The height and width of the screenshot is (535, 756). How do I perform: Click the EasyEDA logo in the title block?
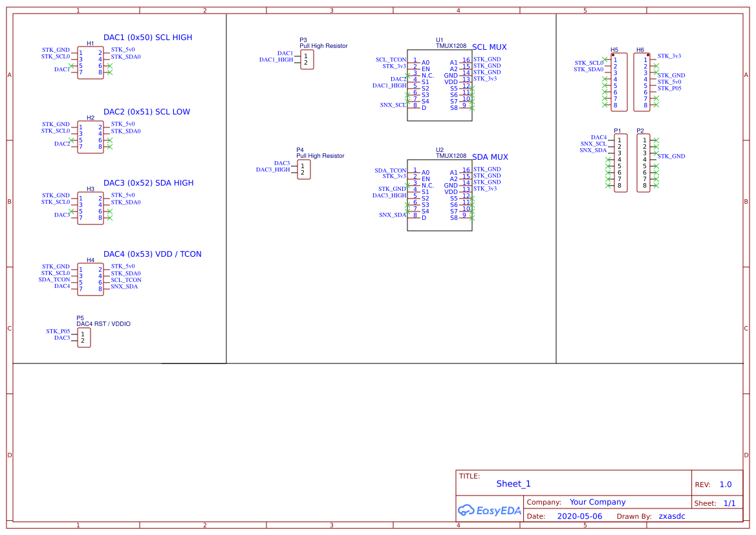(490, 510)
